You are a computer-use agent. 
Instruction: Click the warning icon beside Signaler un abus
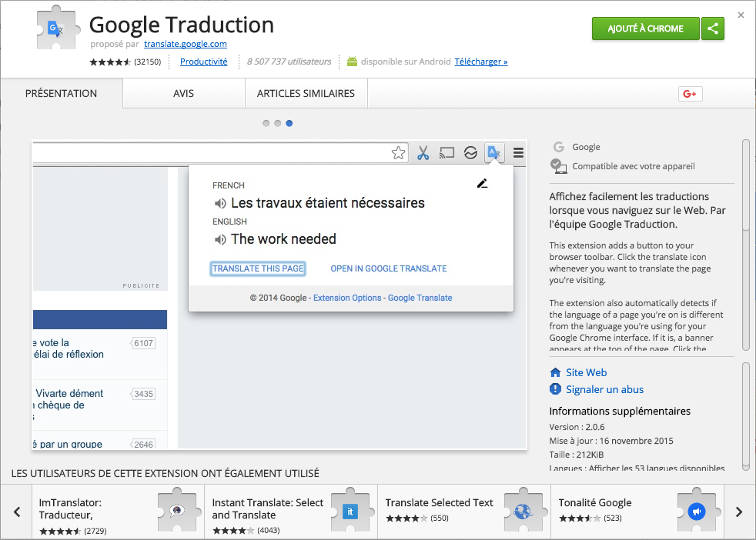(555, 388)
